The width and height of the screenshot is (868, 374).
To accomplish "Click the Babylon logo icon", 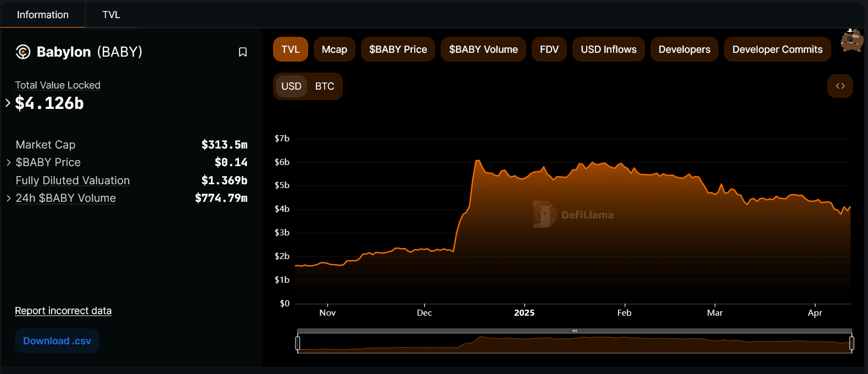I will [23, 52].
